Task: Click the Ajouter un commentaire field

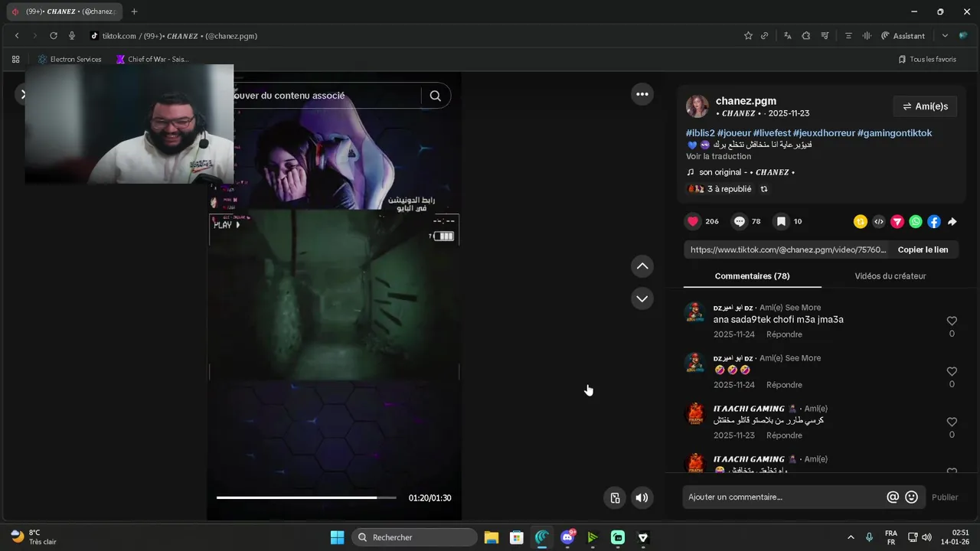Action: pos(785,497)
